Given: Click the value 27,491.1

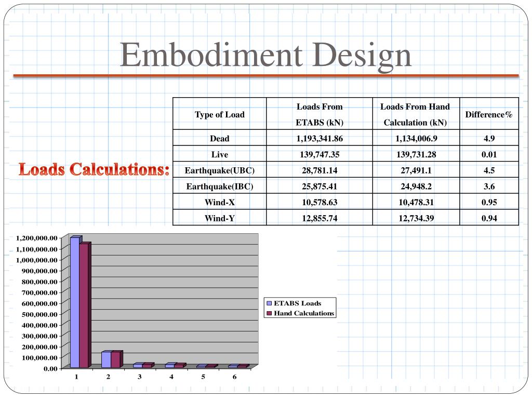Looking at the screenshot, I should coord(416,170).
